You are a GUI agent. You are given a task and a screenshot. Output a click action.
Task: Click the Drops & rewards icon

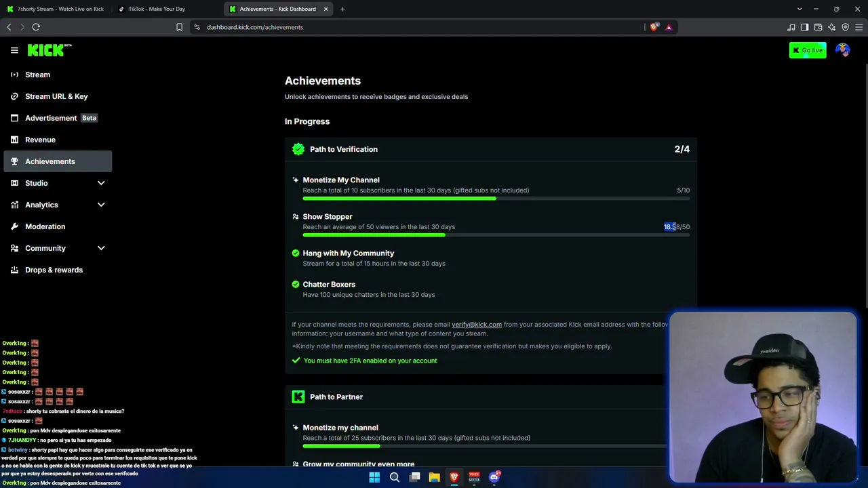pyautogui.click(x=14, y=270)
